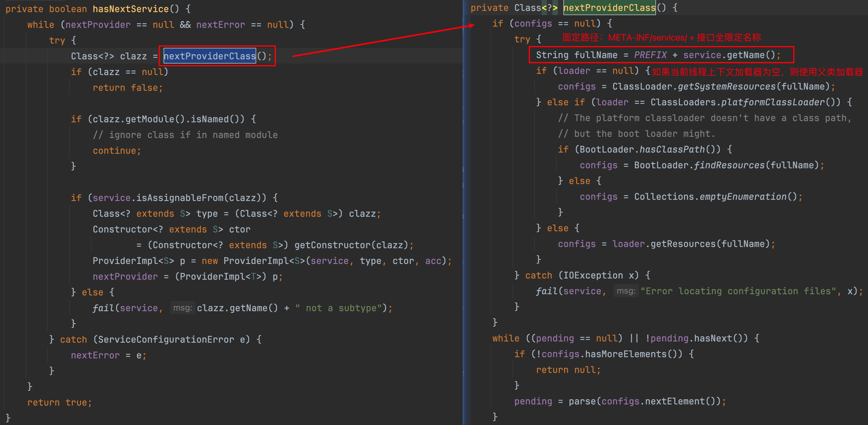This screenshot has width=868, height=425.
Task: Click clazz.getModule().isNamed() condition
Action: click(x=168, y=119)
